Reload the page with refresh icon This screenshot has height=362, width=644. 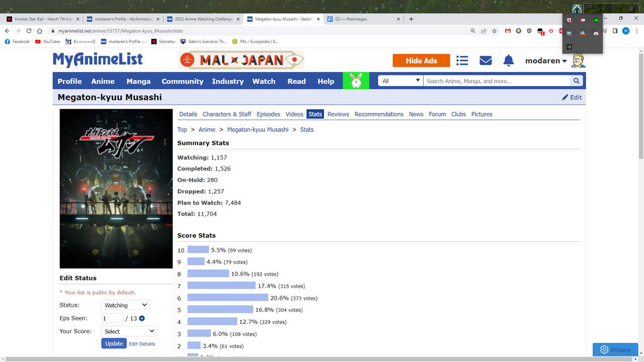(x=29, y=31)
